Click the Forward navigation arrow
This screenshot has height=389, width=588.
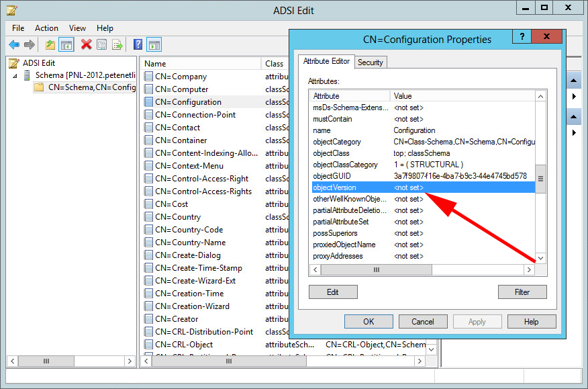(x=29, y=44)
